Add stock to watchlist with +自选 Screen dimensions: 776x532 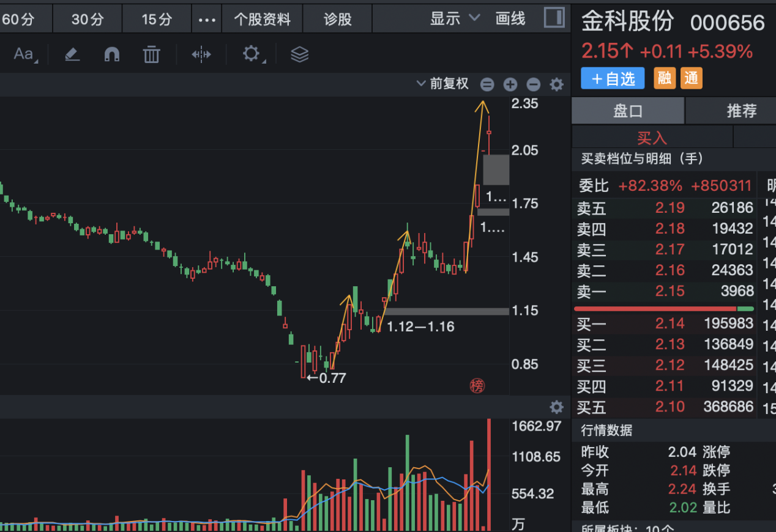[613, 78]
